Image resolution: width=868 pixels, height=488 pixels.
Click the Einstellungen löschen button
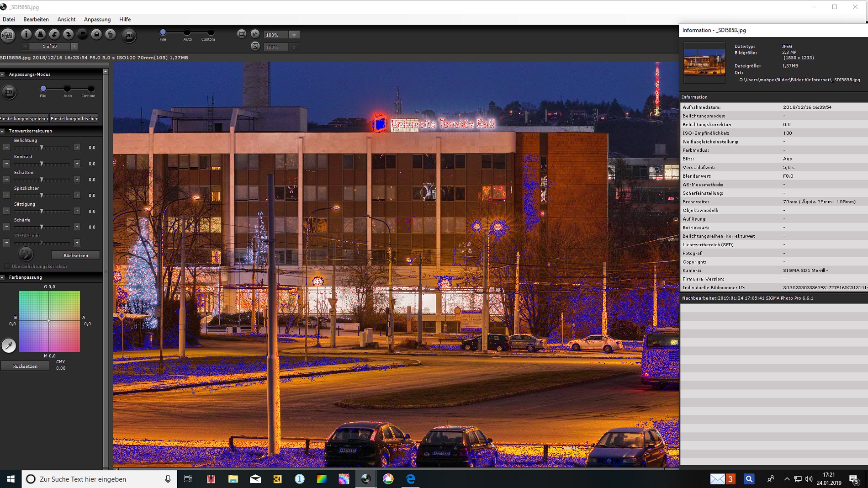click(x=74, y=119)
